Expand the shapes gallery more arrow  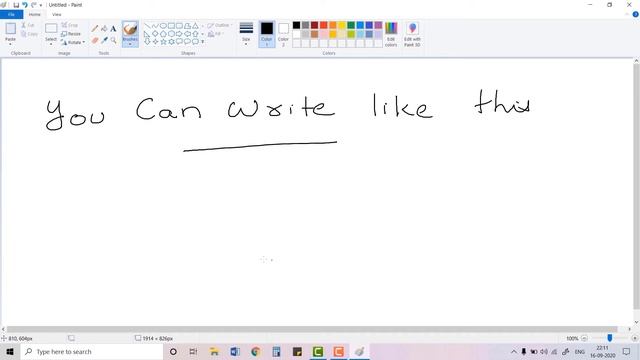(203, 42)
